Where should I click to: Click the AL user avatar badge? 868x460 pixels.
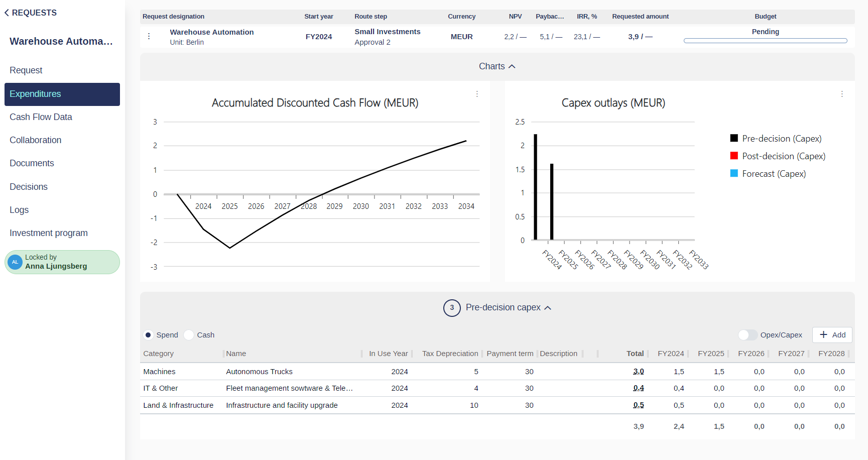point(15,262)
